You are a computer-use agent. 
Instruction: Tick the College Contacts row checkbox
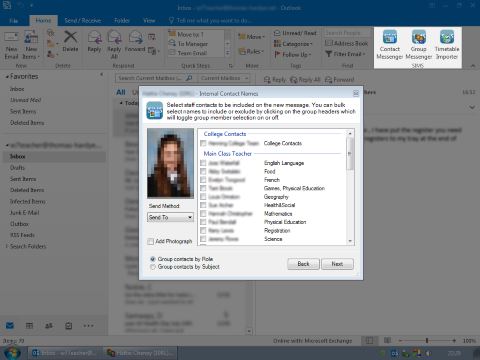[203, 143]
